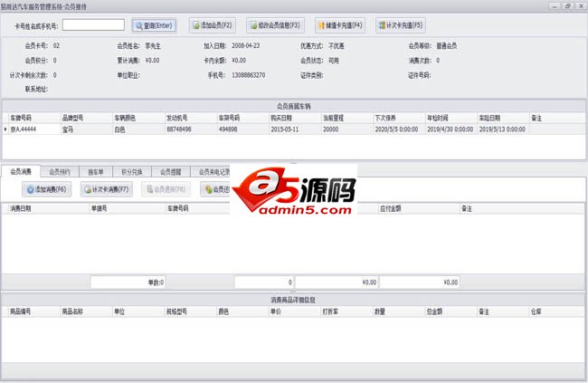This screenshot has height=383, width=588.
Task: Click the 宝马 brand cell
Action: [86, 129]
